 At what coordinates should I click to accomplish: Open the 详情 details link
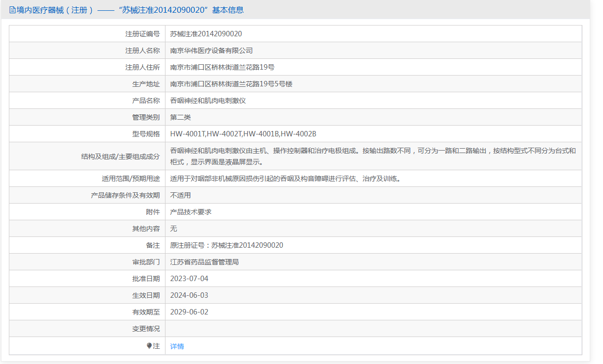click(177, 346)
